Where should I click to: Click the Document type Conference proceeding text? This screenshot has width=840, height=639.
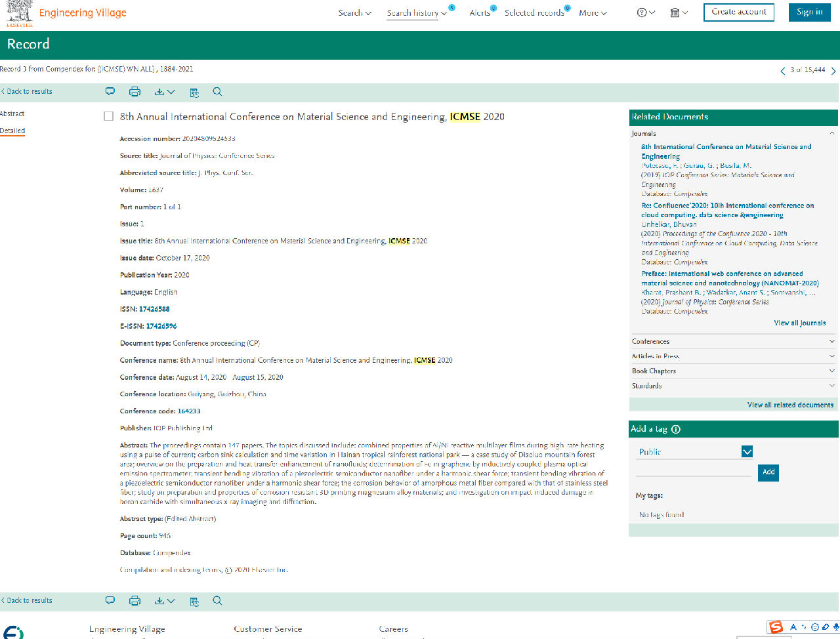point(190,343)
